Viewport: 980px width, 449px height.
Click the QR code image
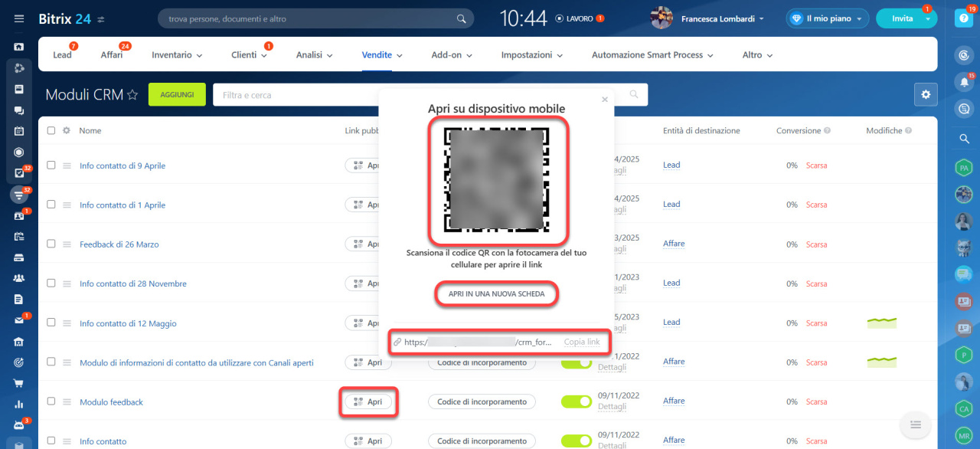pyautogui.click(x=497, y=180)
